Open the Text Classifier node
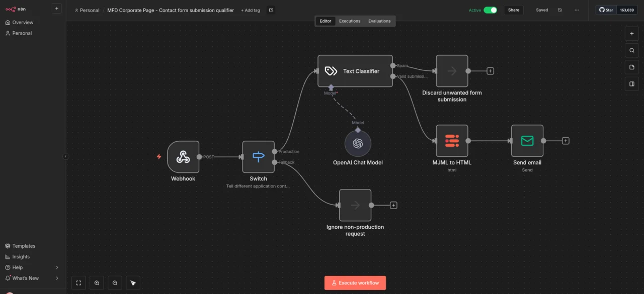This screenshot has height=294, width=644. click(x=355, y=71)
